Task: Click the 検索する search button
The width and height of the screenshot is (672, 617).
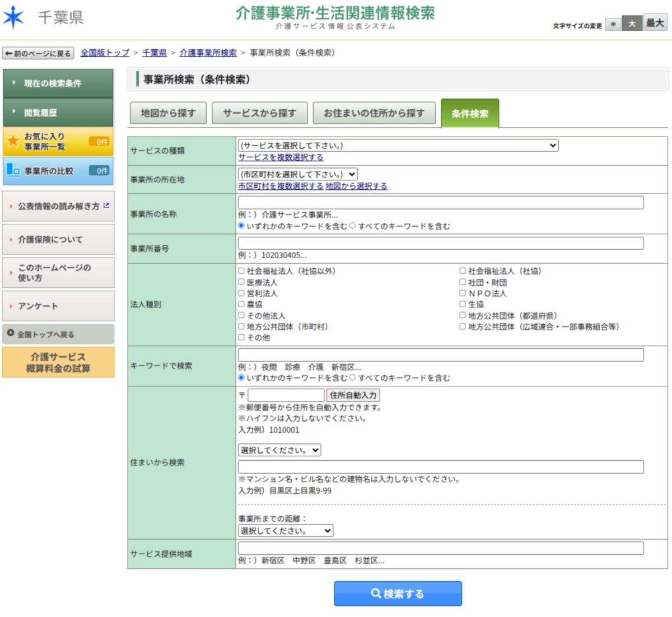Action: 398,593
